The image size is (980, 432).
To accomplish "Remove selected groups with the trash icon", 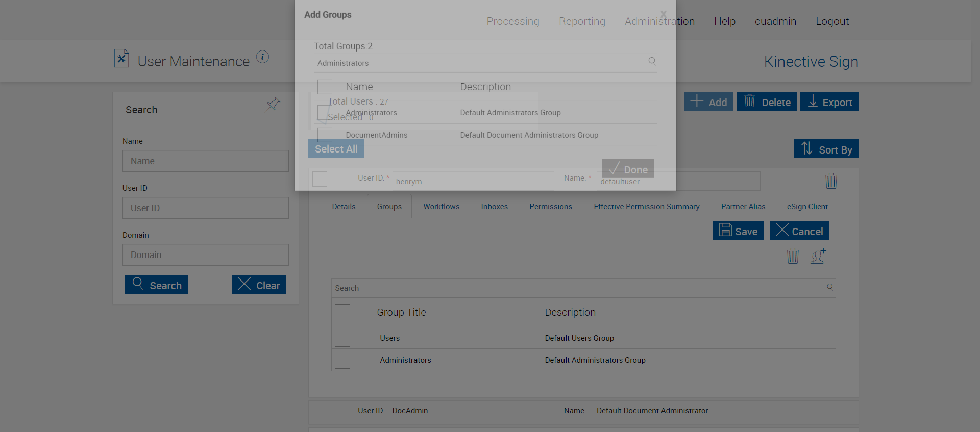I will 793,256.
